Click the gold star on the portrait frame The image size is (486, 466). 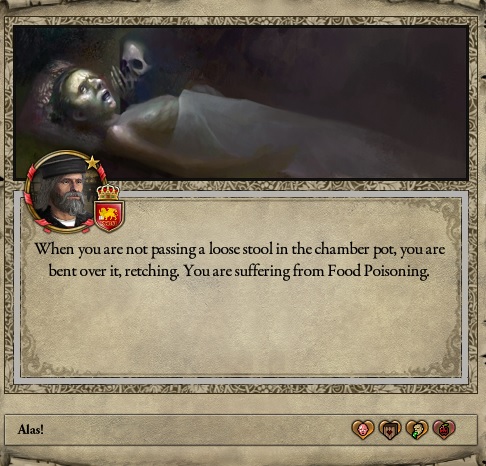tap(92, 163)
